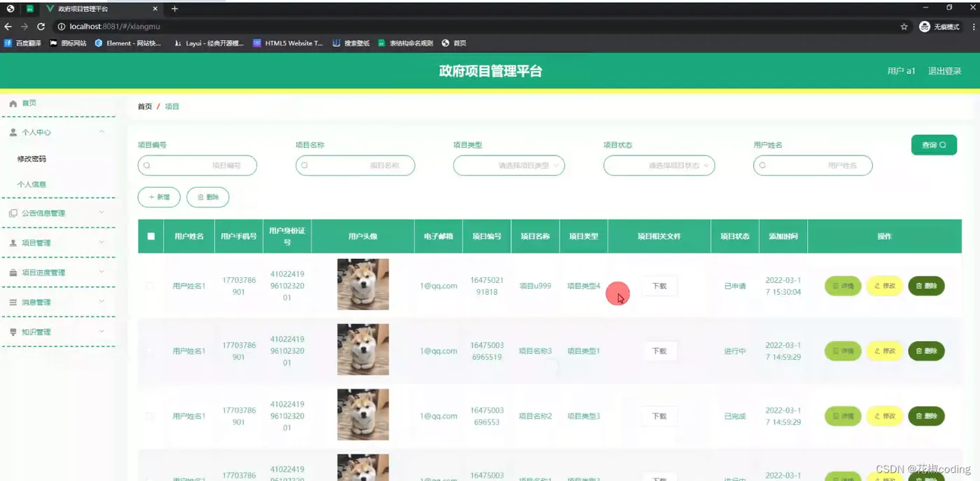View 详情 for 项目u999
980x481 pixels.
843,286
